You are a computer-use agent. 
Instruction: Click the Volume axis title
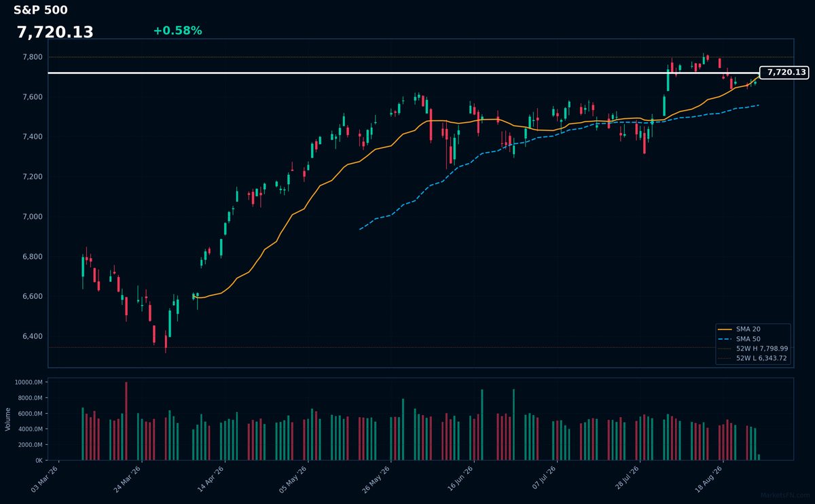8,419
